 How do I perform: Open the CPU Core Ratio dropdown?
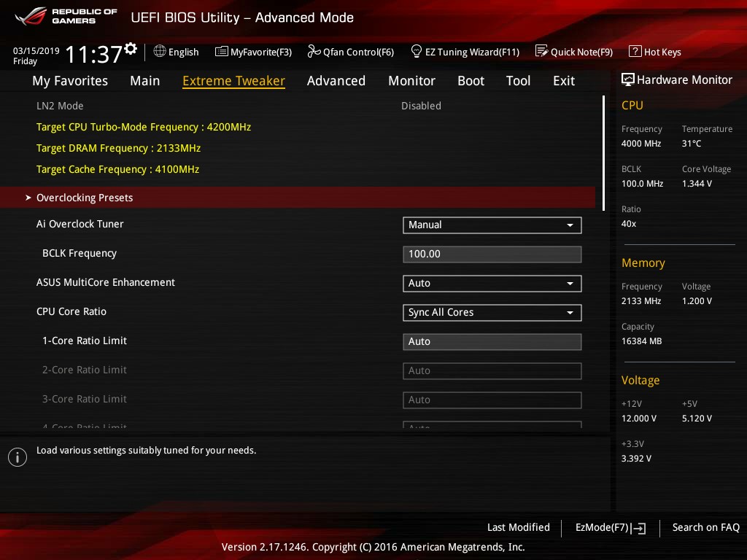pos(492,312)
